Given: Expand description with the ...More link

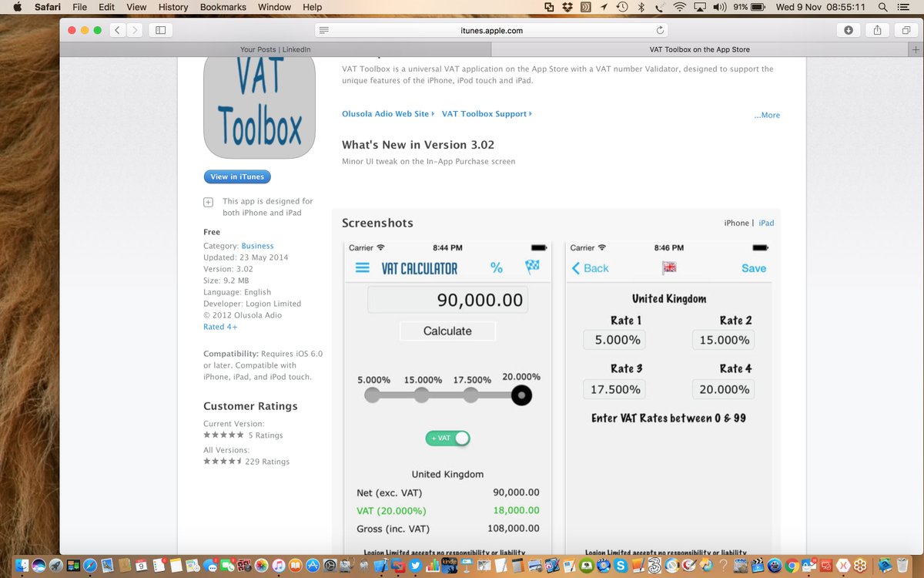Looking at the screenshot, I should (x=767, y=115).
